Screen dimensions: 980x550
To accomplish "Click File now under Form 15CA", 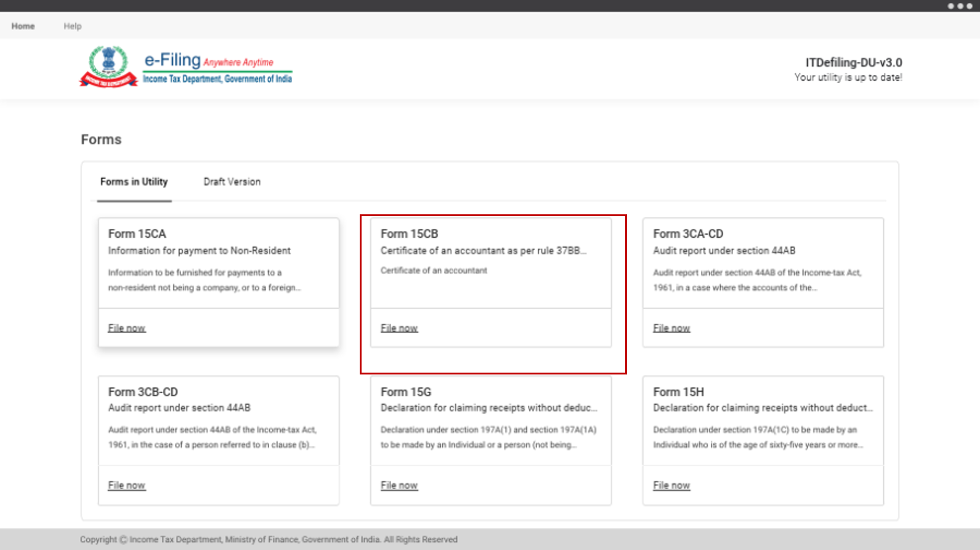I will (x=127, y=328).
